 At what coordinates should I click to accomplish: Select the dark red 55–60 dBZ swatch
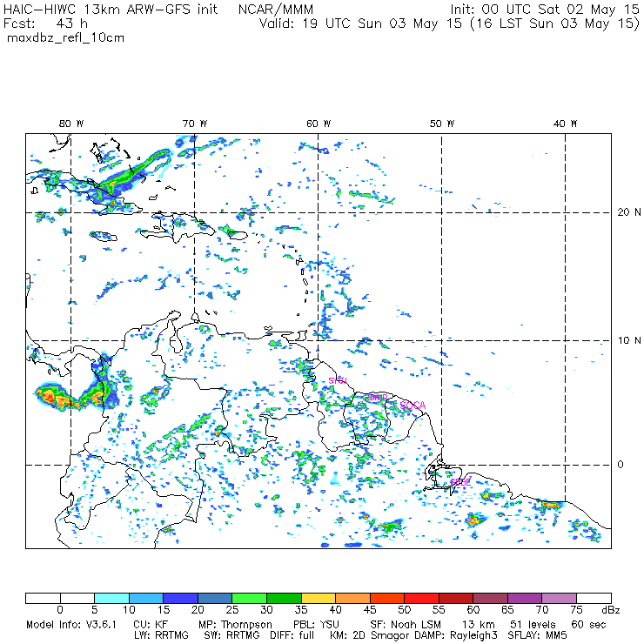[x=456, y=598]
